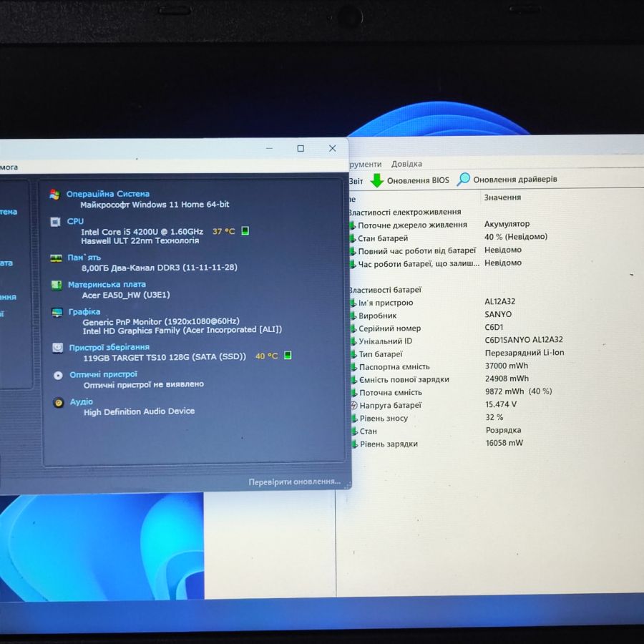The height and width of the screenshot is (644, 644).
Task: Open the Пам`ять section heading
Action: pyautogui.click(x=84, y=258)
